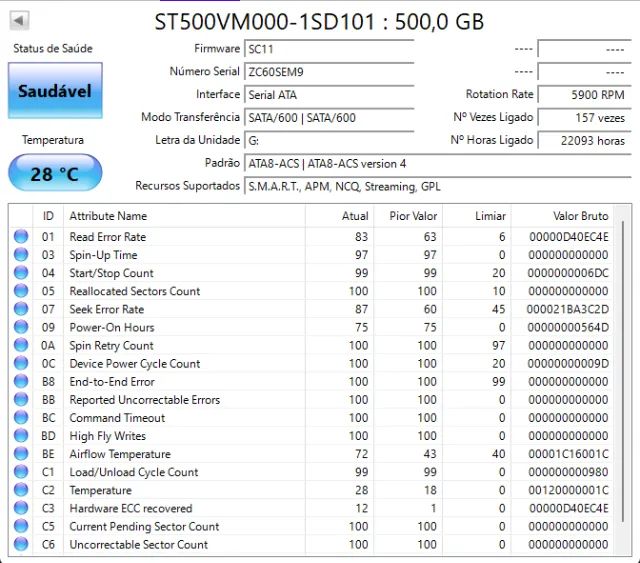Click the status icon for Seek Error Rate
640x563 pixels.
[x=21, y=309]
